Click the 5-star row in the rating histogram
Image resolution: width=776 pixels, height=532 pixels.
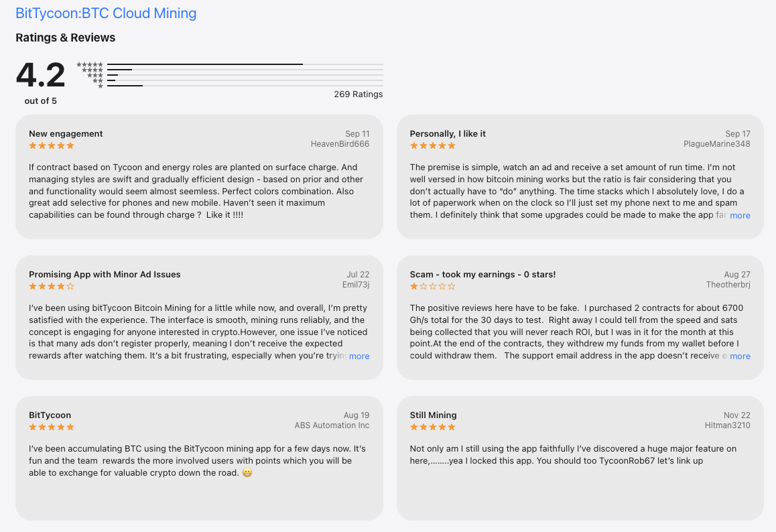pyautogui.click(x=201, y=63)
